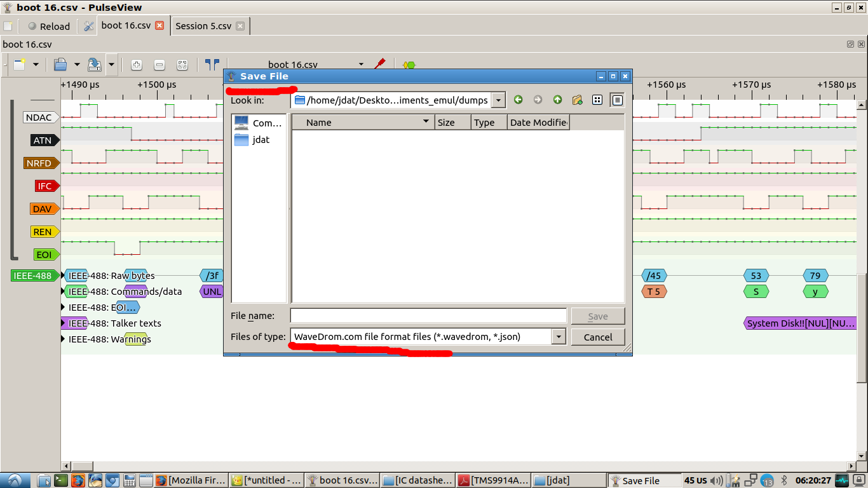The image size is (868, 488).
Task: Click the zoom-to-fit toolbar icon
Action: click(182, 65)
